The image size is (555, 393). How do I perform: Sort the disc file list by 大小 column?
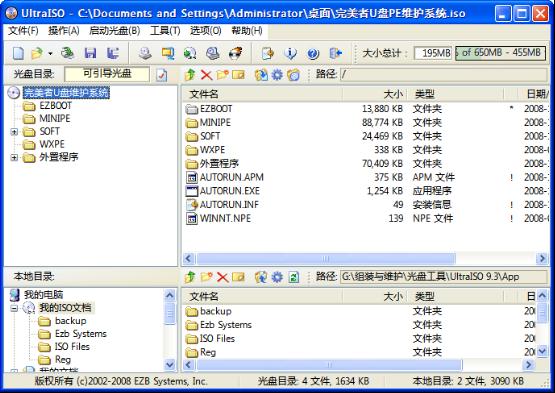coord(374,94)
